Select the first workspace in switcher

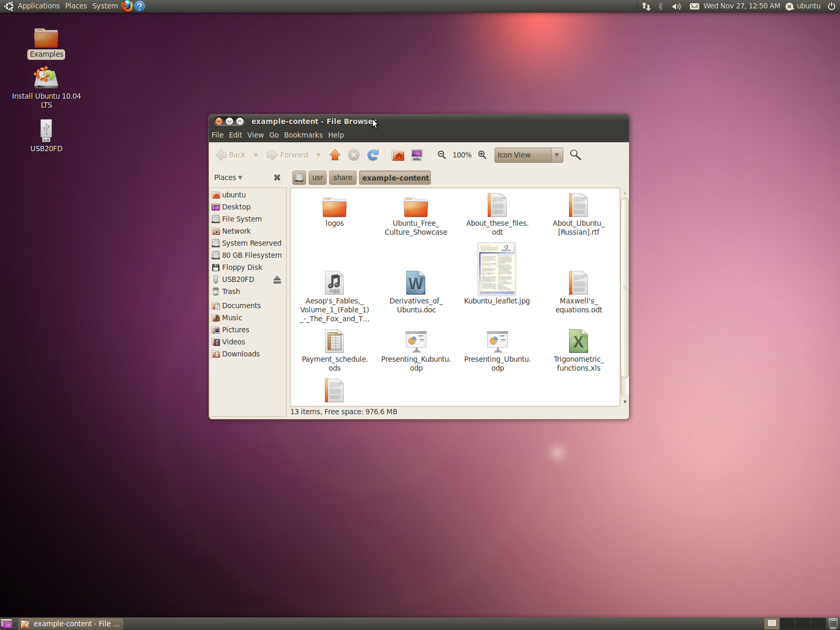[x=772, y=624]
